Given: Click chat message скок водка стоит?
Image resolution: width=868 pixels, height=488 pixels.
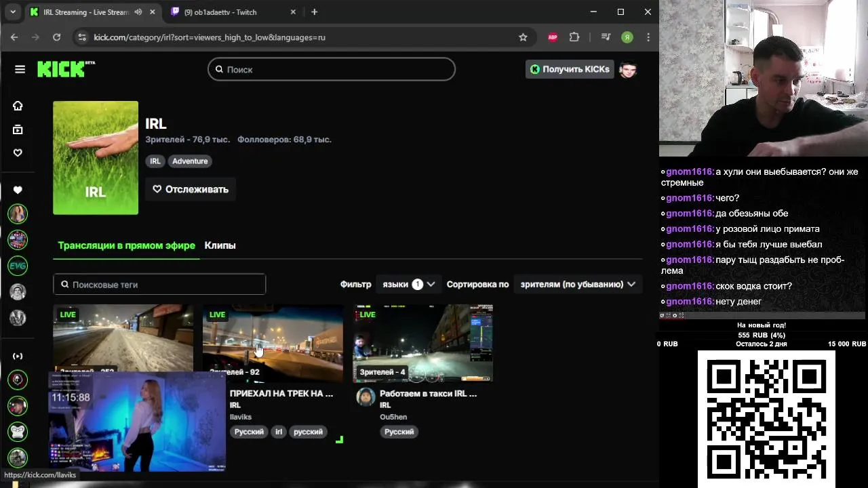Looking at the screenshot, I should (753, 286).
